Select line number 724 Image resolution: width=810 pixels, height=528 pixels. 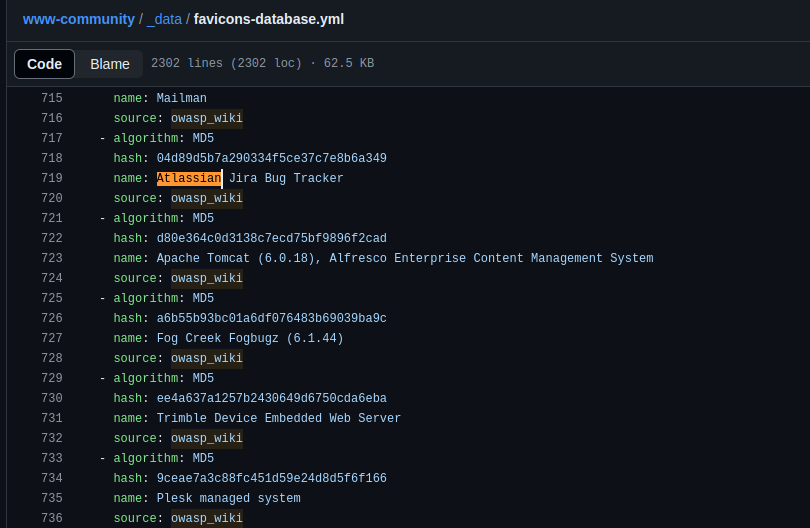[x=52, y=278]
